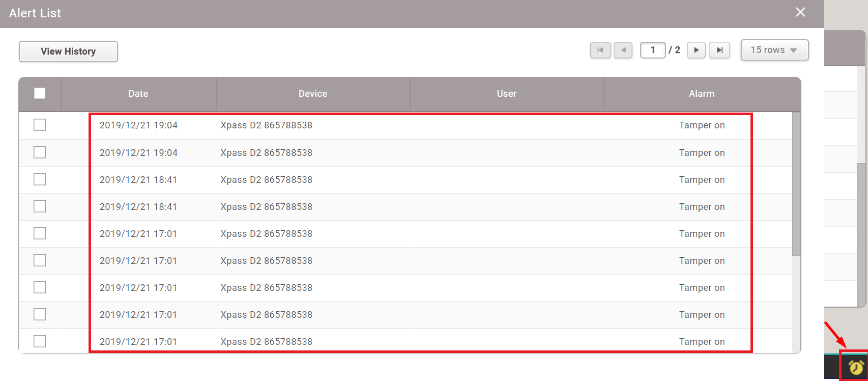The width and height of the screenshot is (868, 381).
Task: Check the first 19:04 Tamper on alert
Action: tap(40, 125)
